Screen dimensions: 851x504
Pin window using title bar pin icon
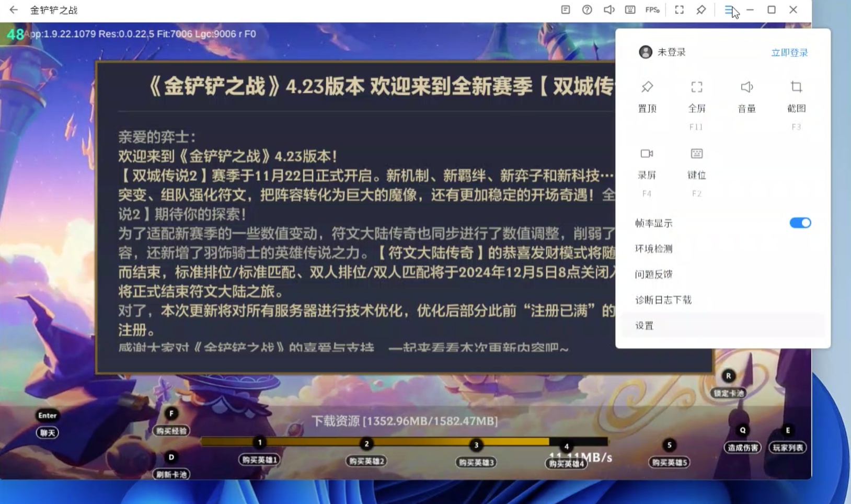click(701, 10)
